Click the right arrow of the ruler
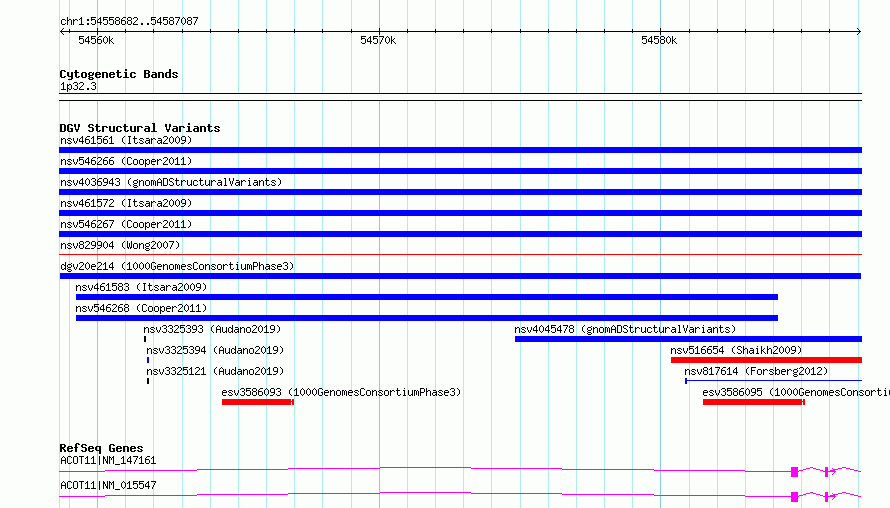Image resolution: width=890 pixels, height=508 pixels. [859, 32]
